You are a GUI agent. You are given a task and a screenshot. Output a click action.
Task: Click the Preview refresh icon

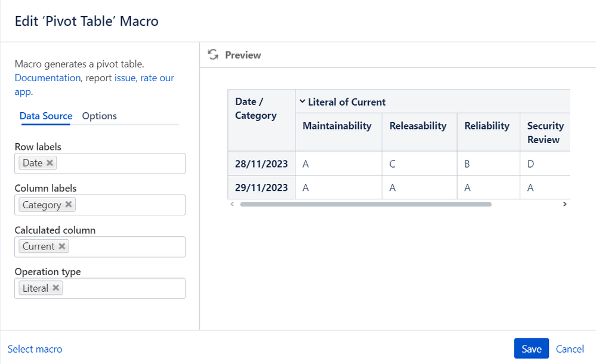click(212, 55)
